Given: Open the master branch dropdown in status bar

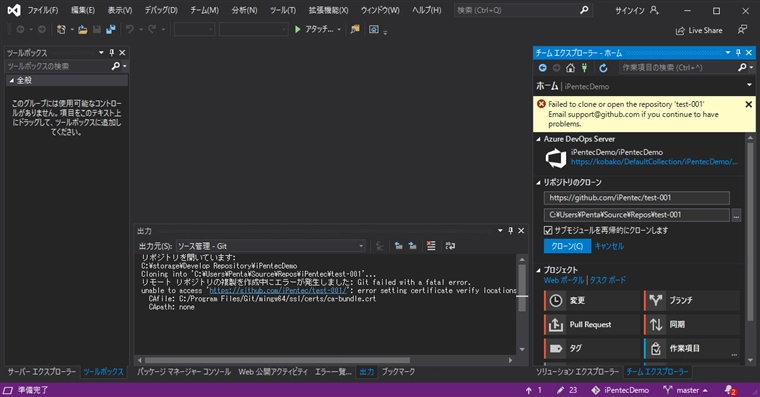Looking at the screenshot, I should coord(705,390).
